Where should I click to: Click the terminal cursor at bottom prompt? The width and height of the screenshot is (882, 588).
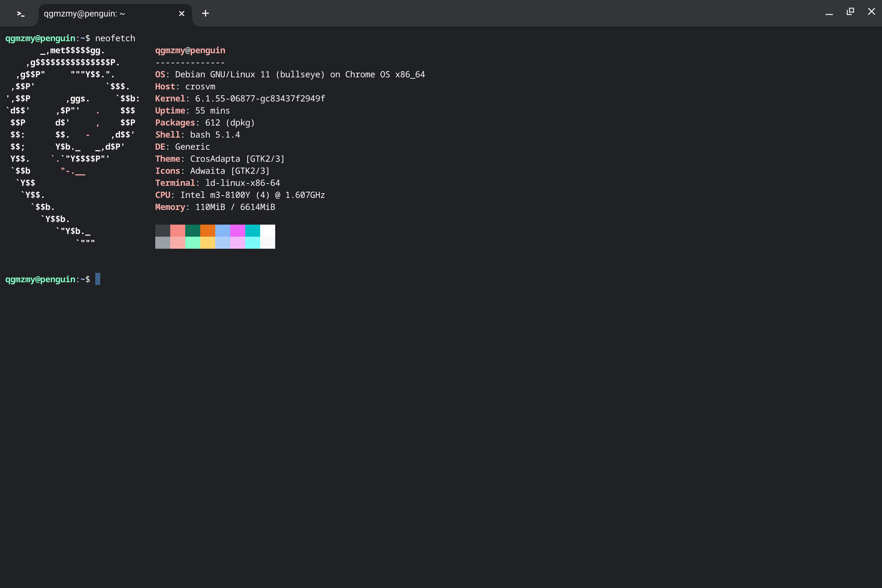[x=98, y=279]
